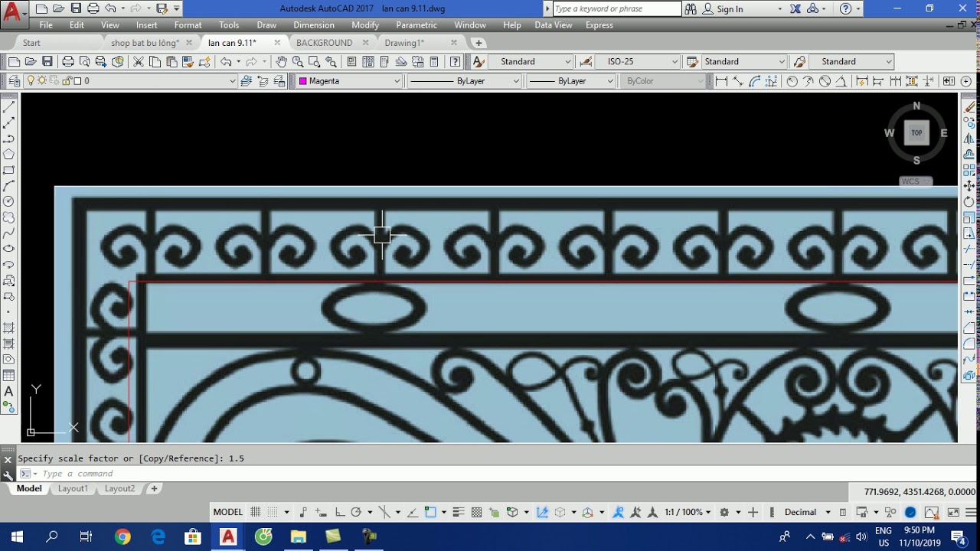This screenshot has height=551, width=980.
Task: Toggle Dynamic UCS in the status bar
Action: pyautogui.click(x=543, y=512)
